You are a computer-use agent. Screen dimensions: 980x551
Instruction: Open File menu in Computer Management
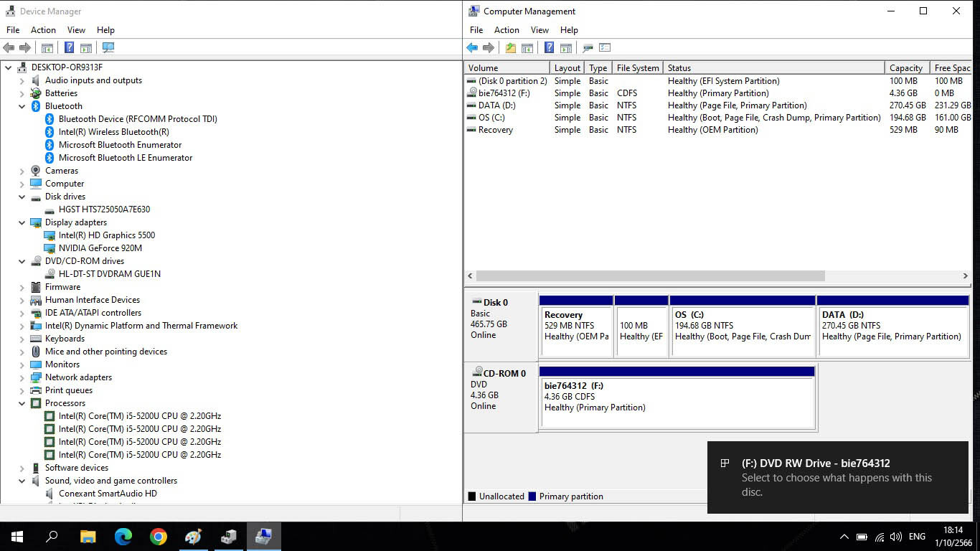coord(476,30)
